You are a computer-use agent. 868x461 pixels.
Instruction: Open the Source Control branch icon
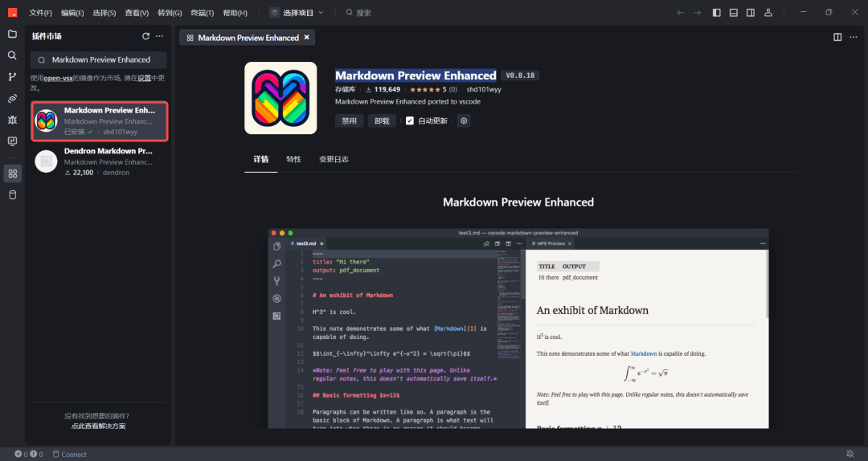point(12,77)
